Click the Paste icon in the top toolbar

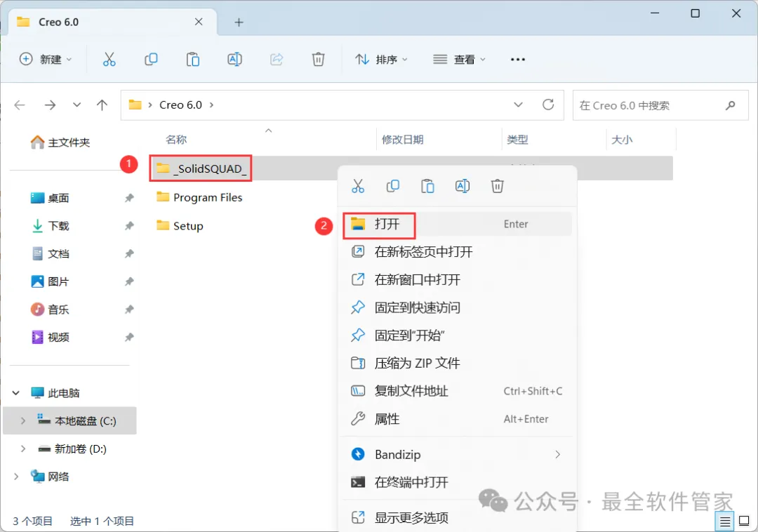(x=193, y=60)
